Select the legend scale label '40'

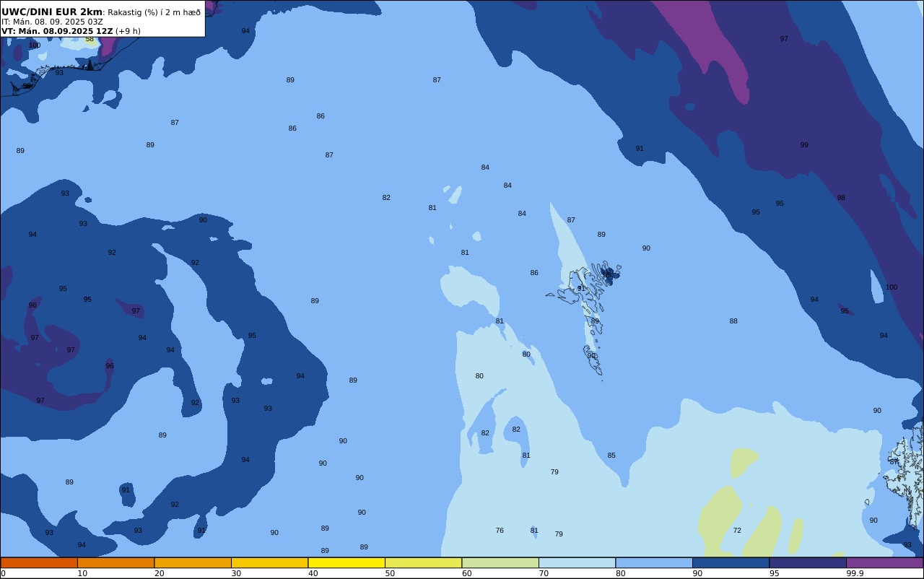313,573
